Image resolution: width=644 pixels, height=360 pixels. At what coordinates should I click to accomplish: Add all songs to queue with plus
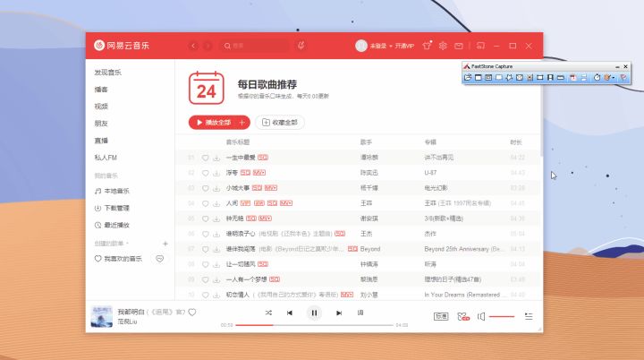(x=241, y=122)
